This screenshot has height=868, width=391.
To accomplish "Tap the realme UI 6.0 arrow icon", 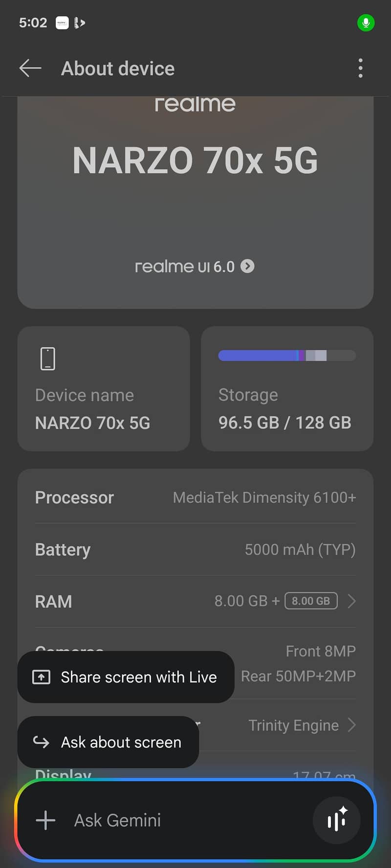I will (248, 266).
